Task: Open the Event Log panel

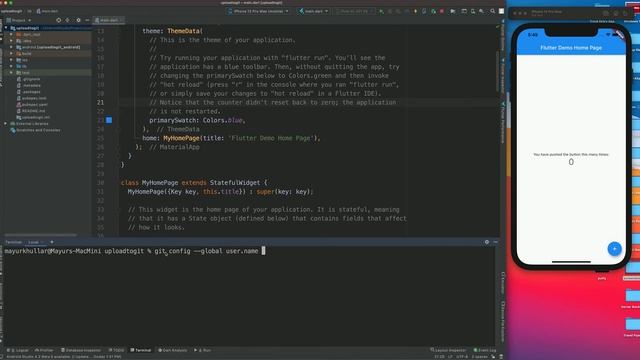Action: coord(485,350)
